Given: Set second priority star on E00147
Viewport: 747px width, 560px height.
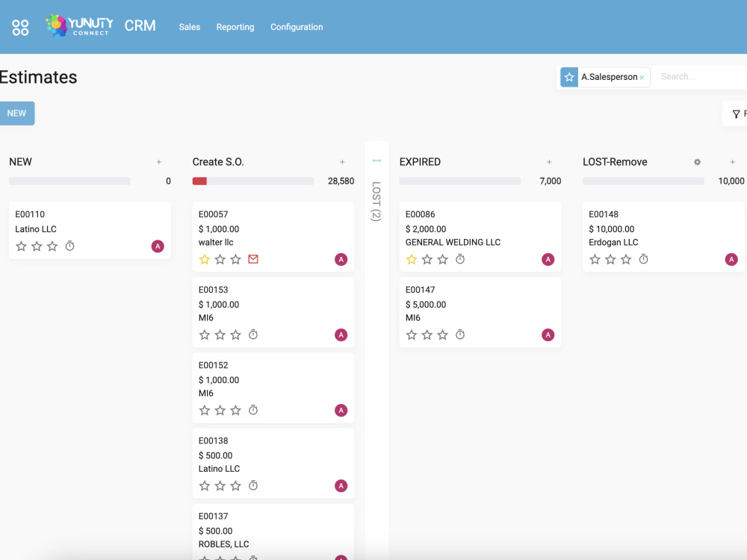Looking at the screenshot, I should click(x=427, y=335).
